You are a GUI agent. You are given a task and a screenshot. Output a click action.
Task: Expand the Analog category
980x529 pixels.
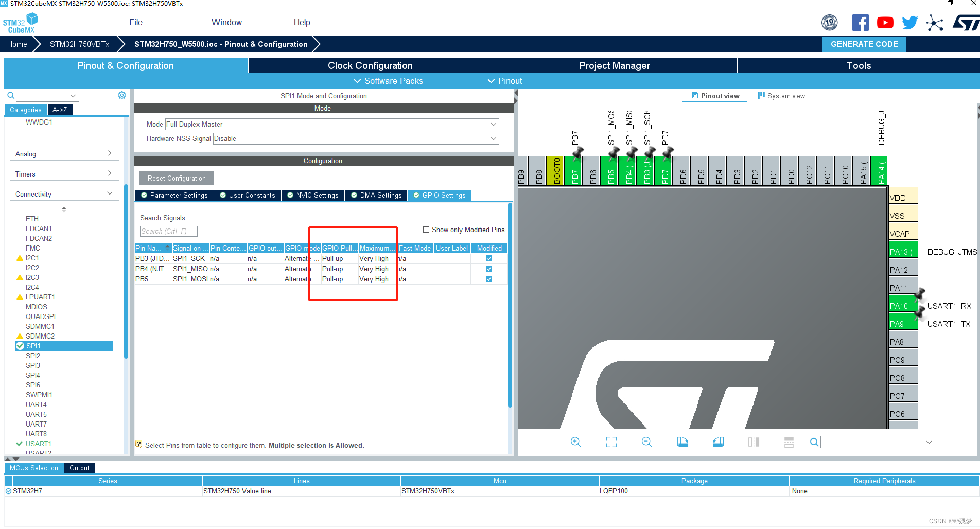click(x=63, y=154)
